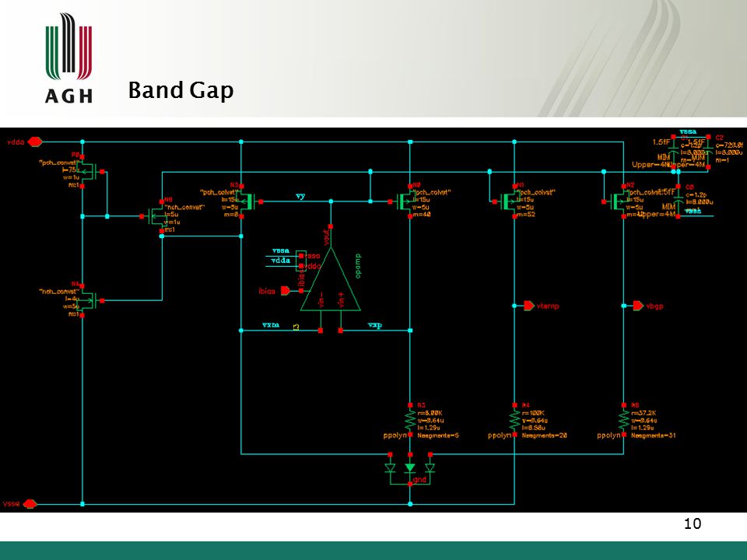747x560 pixels.
Task: Click the Nsegments=20 text for R4
Action: point(544,436)
